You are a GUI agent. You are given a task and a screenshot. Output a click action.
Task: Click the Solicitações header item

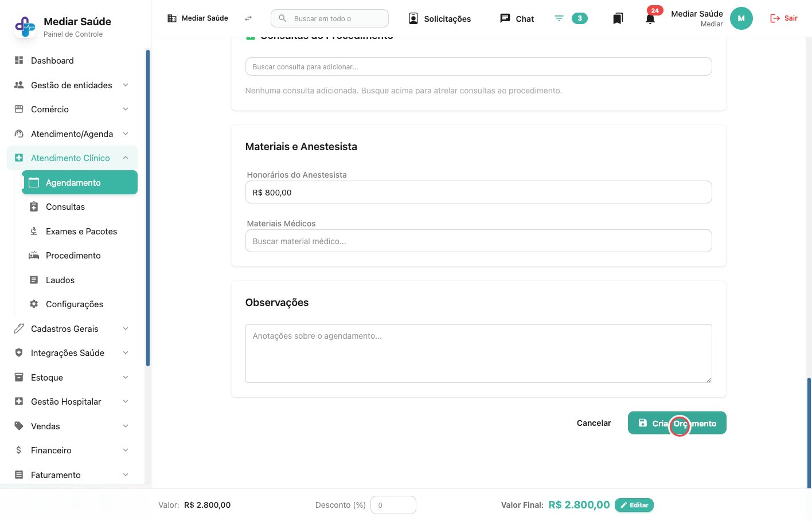tap(440, 18)
